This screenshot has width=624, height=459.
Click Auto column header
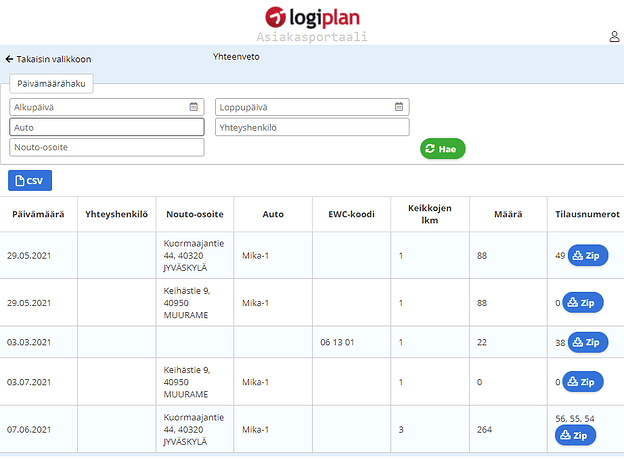pos(273,214)
